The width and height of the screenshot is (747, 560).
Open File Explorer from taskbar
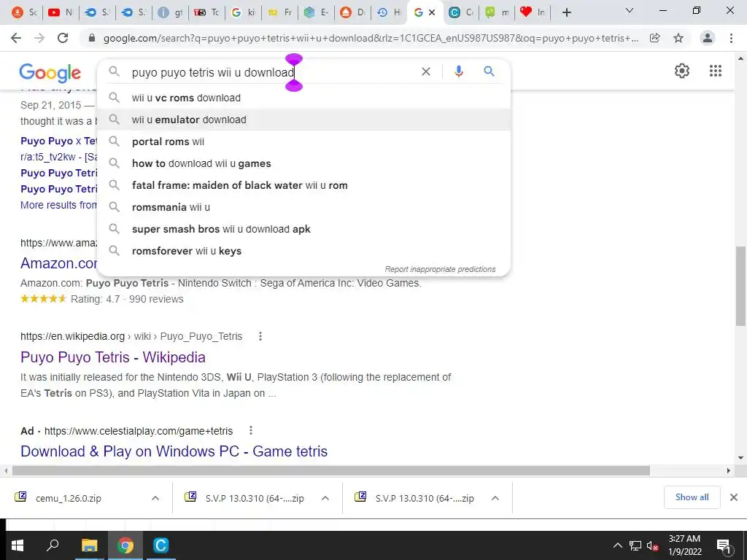[89, 545]
